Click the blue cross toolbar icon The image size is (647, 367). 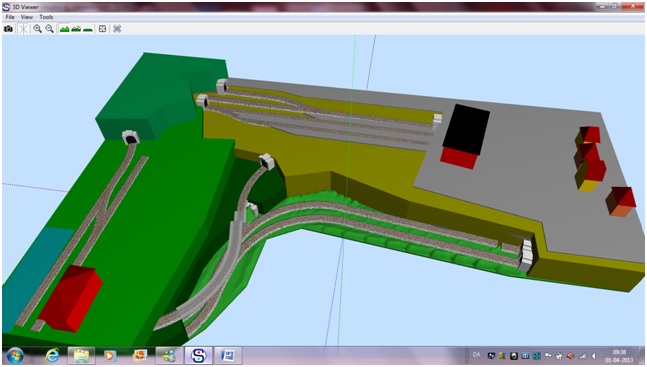(x=117, y=28)
